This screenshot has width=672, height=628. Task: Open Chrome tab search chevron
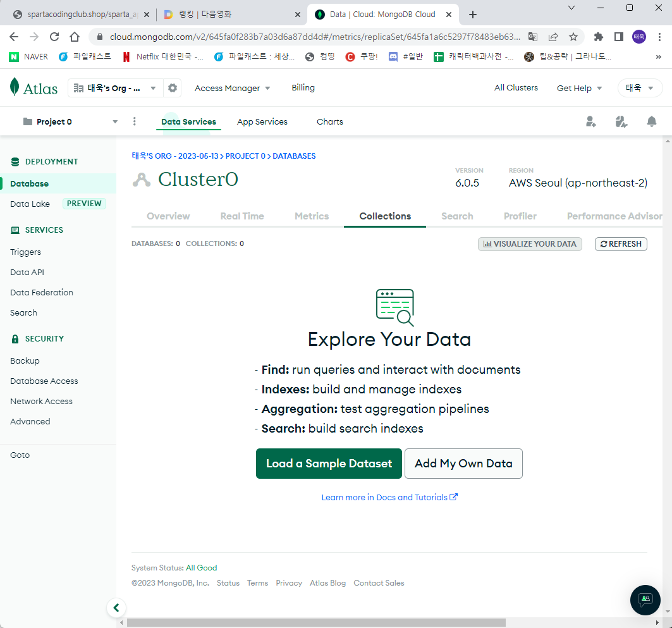point(571,8)
